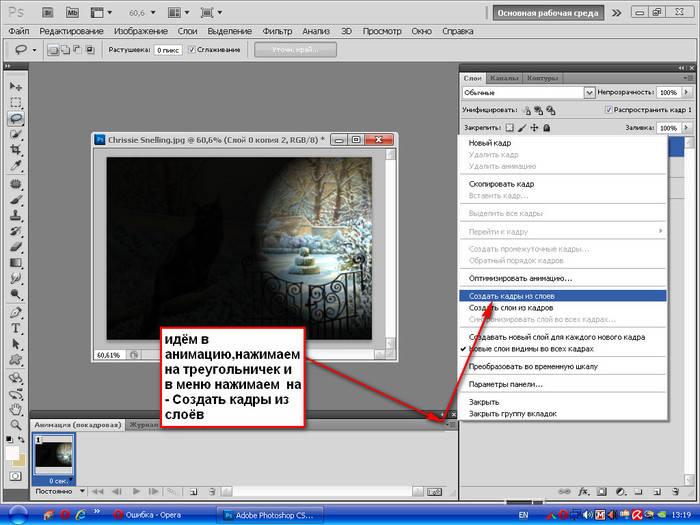Delete layer using Layers panel trash icon
The height and width of the screenshot is (525, 700).
pos(676,492)
